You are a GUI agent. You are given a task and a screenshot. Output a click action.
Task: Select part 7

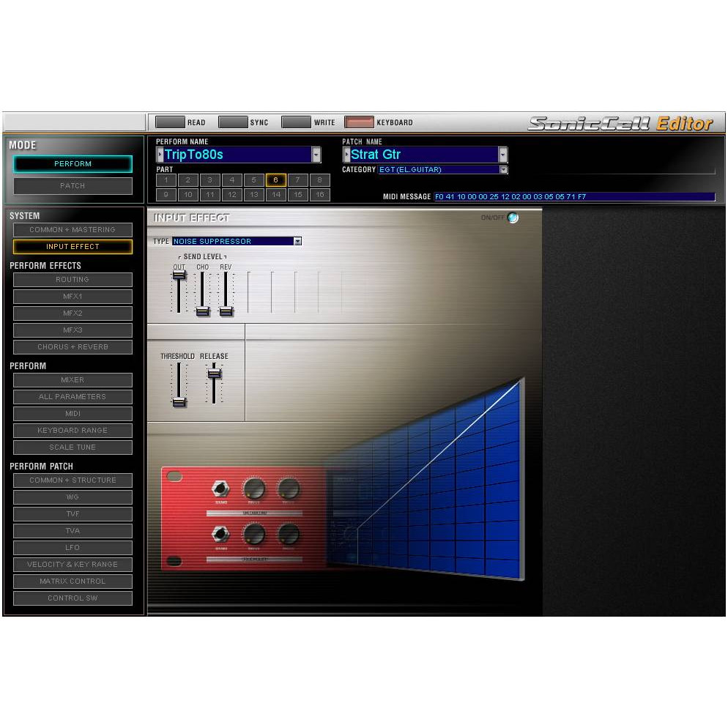click(x=297, y=180)
